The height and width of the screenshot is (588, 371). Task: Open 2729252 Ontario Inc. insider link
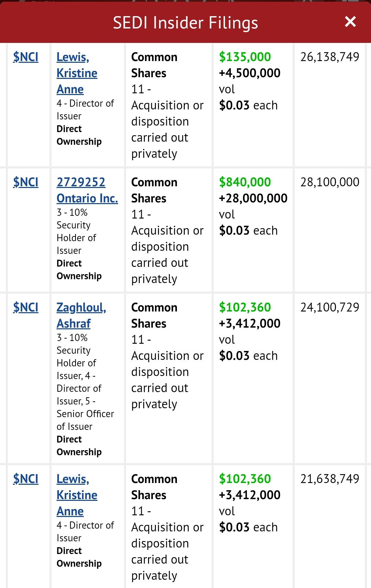[87, 190]
